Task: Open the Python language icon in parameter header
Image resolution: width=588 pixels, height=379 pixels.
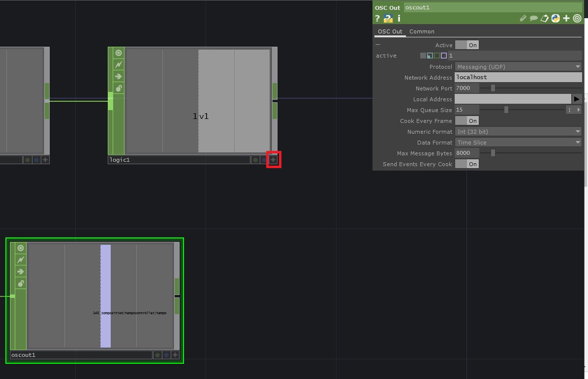Action: point(556,18)
